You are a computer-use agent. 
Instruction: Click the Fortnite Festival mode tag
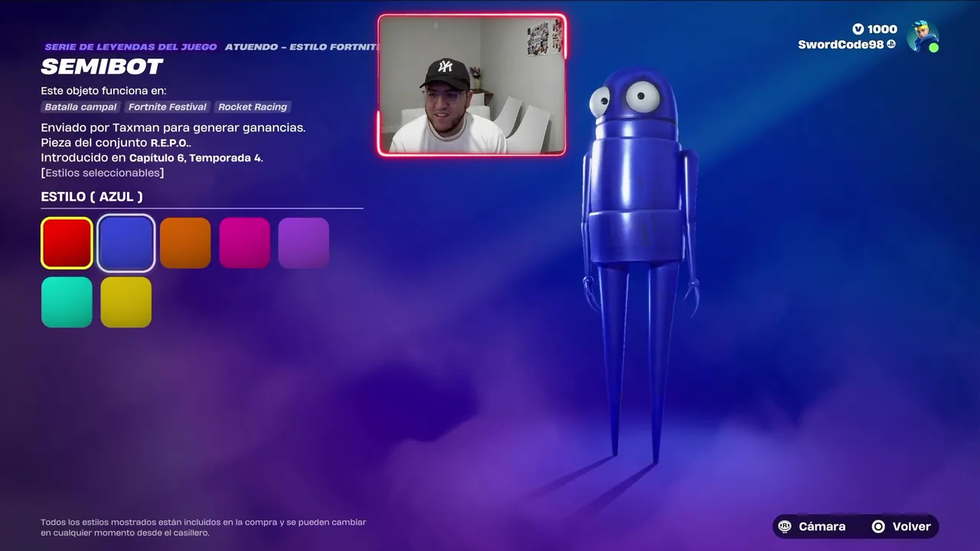pos(168,107)
